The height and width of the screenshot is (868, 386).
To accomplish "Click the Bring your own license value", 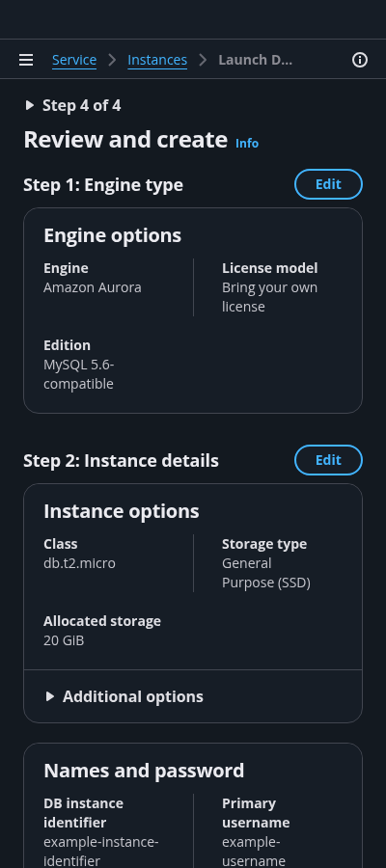I will pyautogui.click(x=269, y=297).
